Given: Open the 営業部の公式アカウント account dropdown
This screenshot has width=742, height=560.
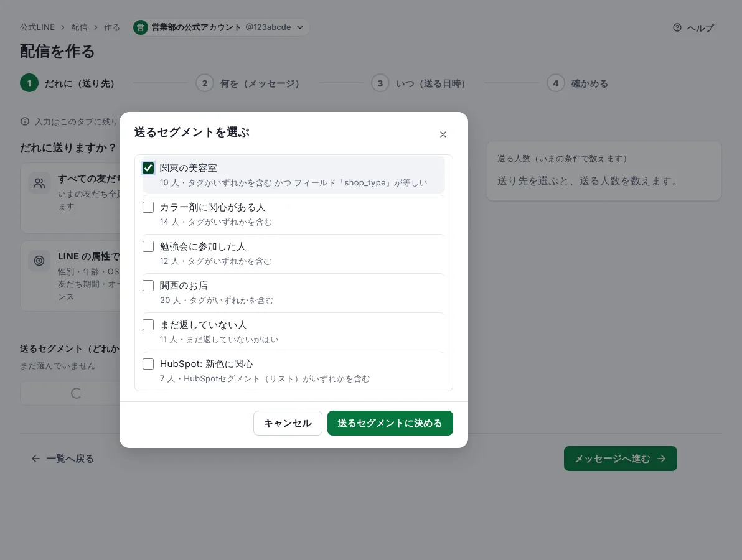Looking at the screenshot, I should (221, 27).
